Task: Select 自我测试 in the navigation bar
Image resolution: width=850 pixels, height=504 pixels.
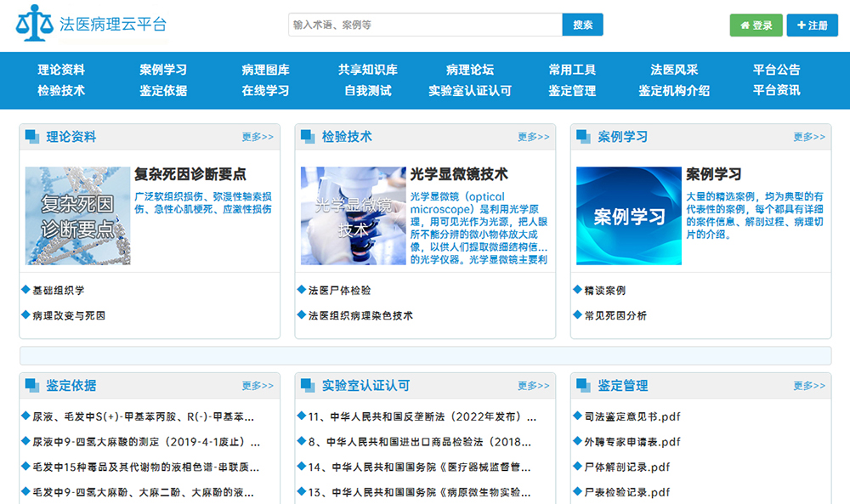Action: click(367, 91)
